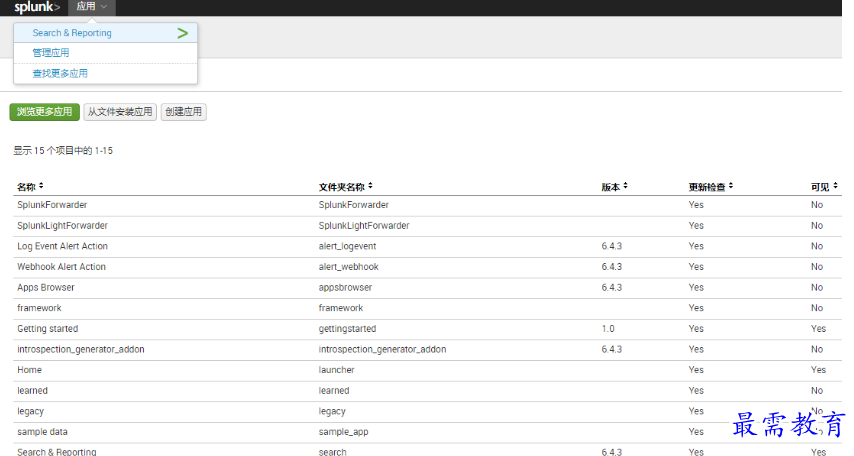Click framework in the name column
This screenshot has height=456, width=854.
(39, 308)
